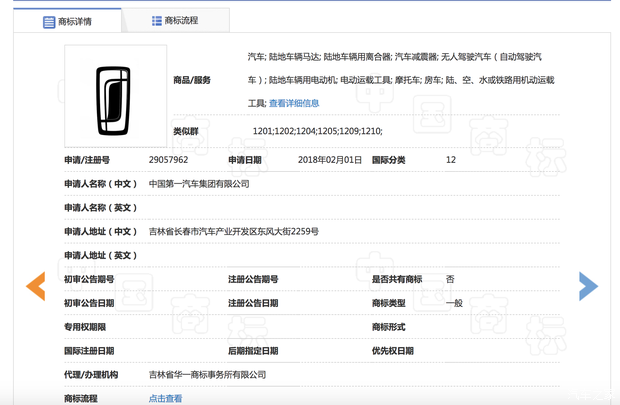Click the 国际分类 label
This screenshot has width=620, height=405.
tap(388, 160)
